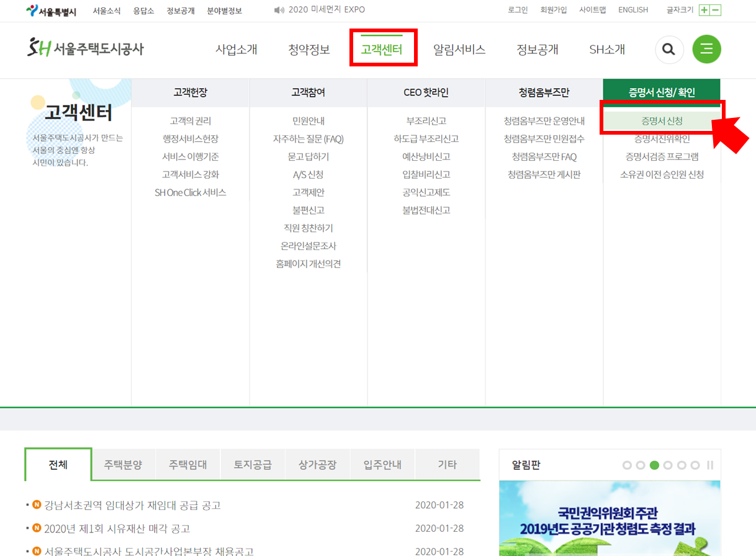
Task: Open the 온라인설문조사 item
Action: [x=308, y=246]
